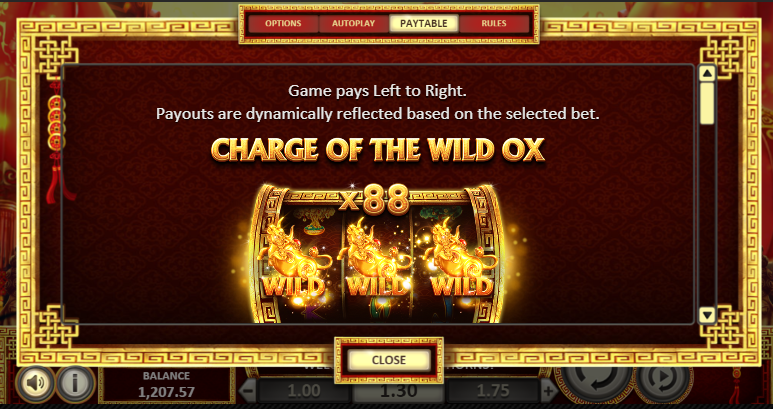Screen dimensions: 773x409
Task: Click the x88 multiplier graphic
Action: pos(376,200)
